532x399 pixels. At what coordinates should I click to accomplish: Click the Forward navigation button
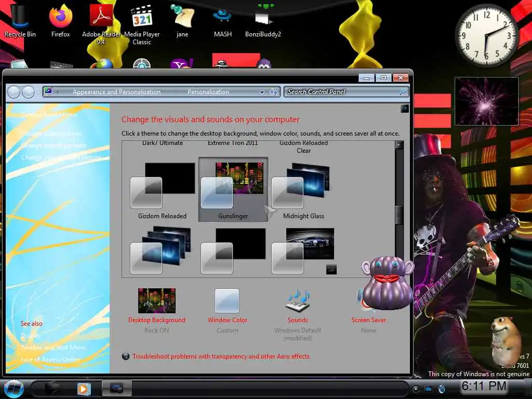point(28,92)
